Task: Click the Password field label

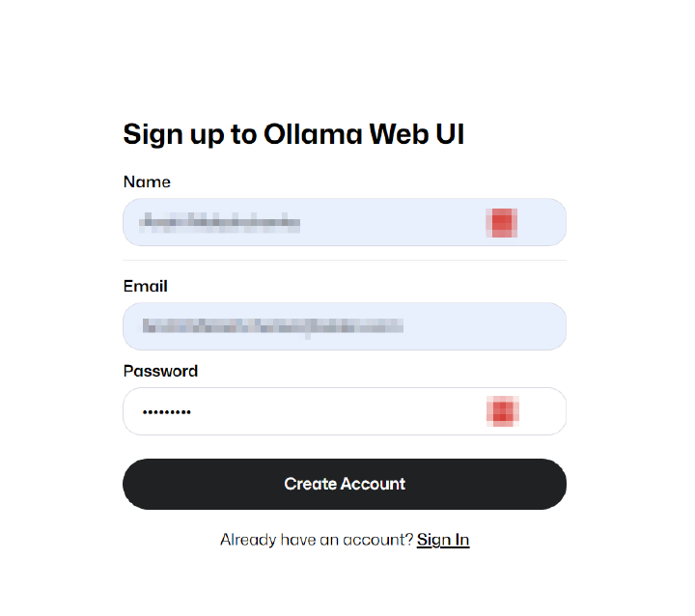Action: (x=160, y=371)
